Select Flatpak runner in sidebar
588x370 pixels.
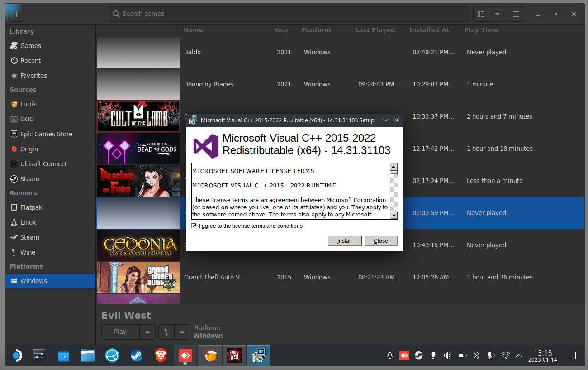click(50, 207)
